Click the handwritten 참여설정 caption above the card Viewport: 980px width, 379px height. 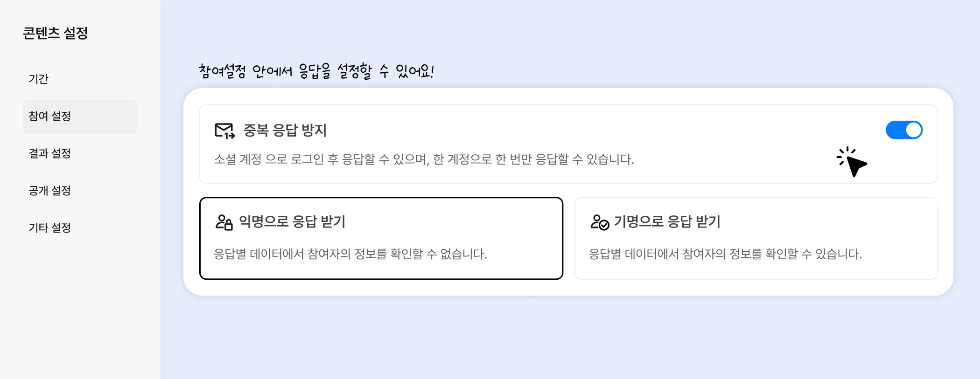click(x=316, y=71)
